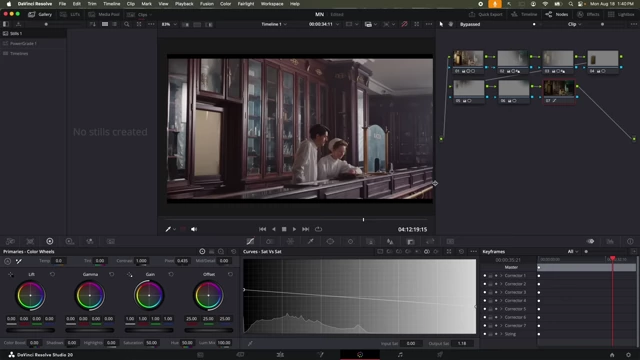Pick black point next to Lift

coord(11,274)
